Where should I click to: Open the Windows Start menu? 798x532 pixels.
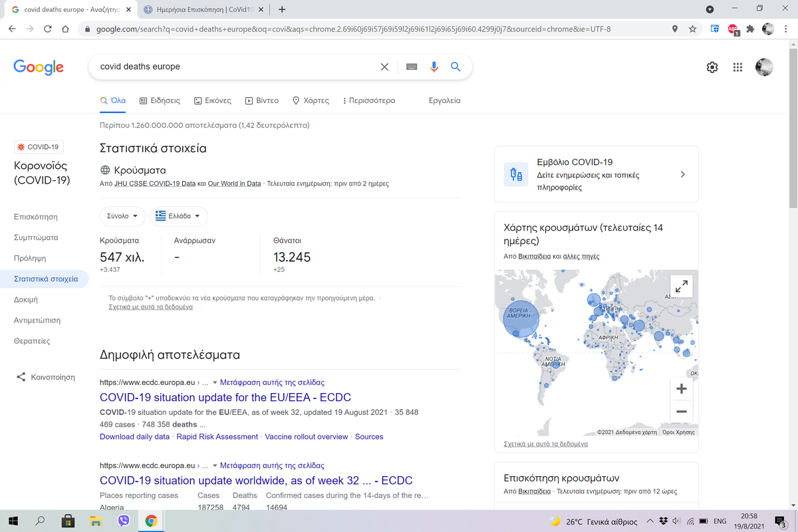pos(13,521)
